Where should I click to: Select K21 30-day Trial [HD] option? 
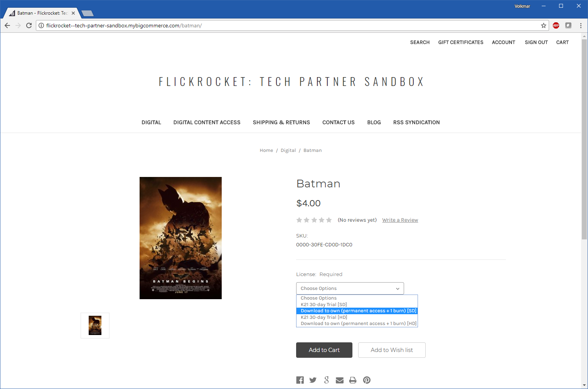324,317
